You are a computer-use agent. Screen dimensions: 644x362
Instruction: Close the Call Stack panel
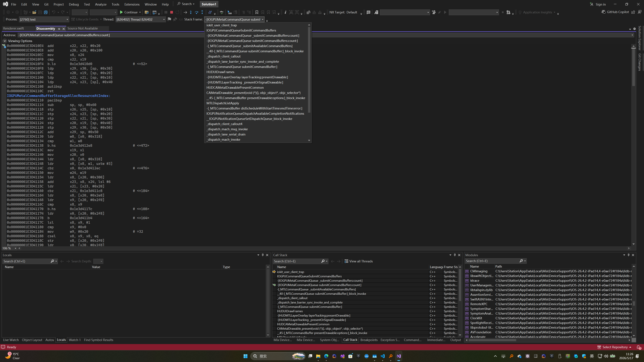coord(459,255)
